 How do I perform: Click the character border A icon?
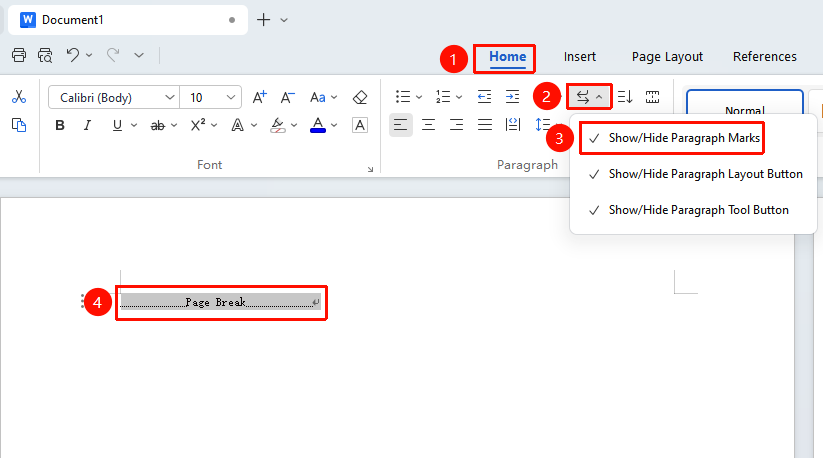click(360, 125)
